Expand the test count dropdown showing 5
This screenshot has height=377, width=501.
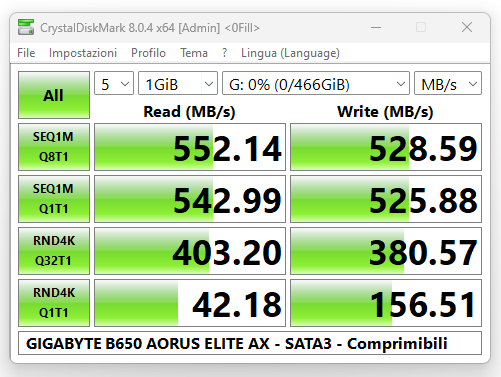(x=114, y=83)
